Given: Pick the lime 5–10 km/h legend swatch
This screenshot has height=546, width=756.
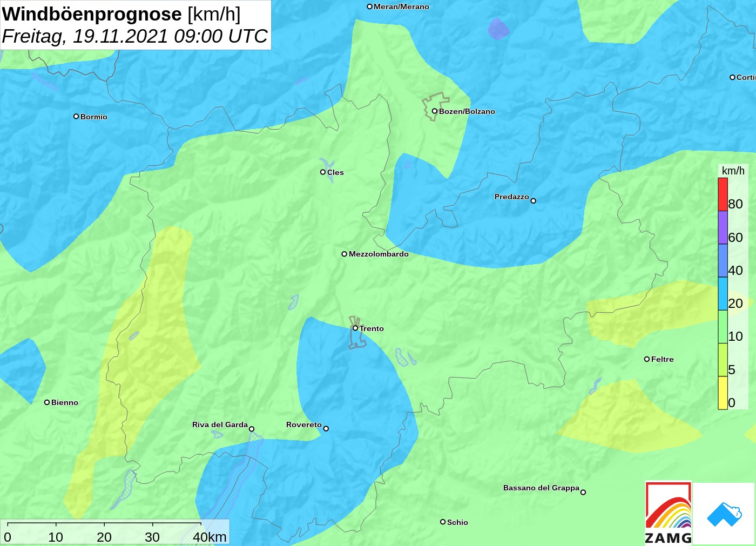Looking at the screenshot, I should pos(723,360).
